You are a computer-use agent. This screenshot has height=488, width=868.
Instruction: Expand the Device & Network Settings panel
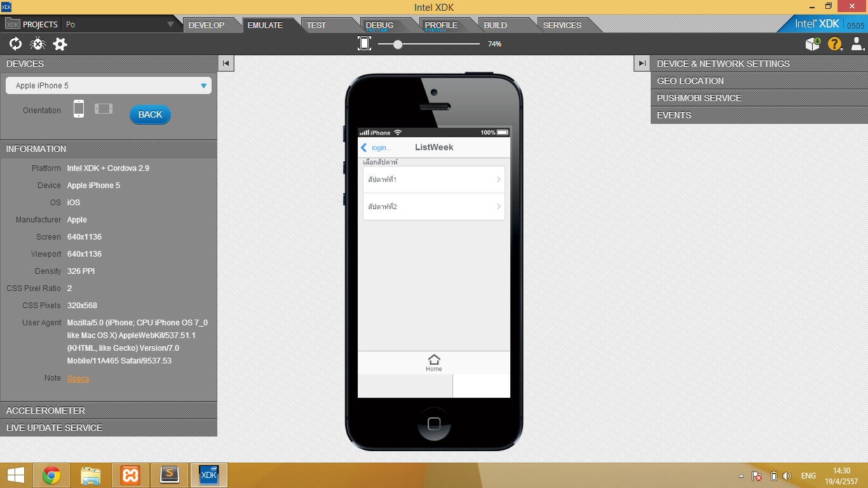pos(759,64)
